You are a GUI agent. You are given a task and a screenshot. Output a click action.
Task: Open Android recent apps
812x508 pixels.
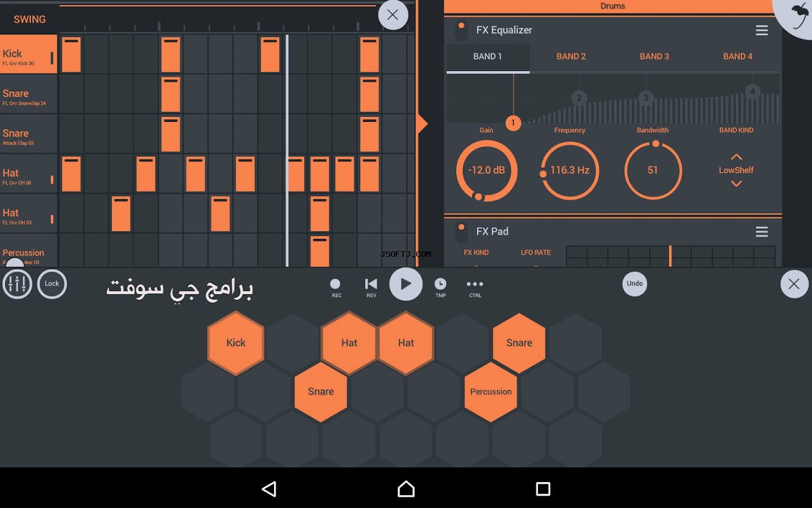click(543, 489)
